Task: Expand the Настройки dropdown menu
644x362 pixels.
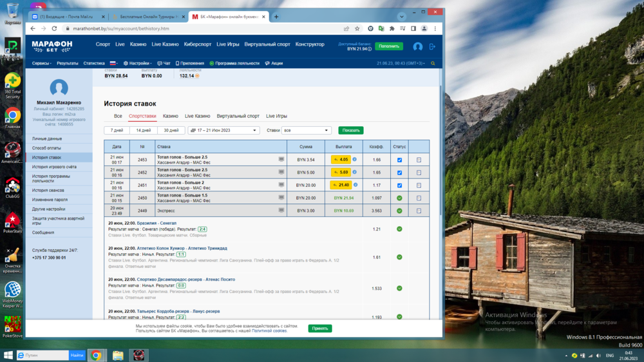Action: click(138, 63)
